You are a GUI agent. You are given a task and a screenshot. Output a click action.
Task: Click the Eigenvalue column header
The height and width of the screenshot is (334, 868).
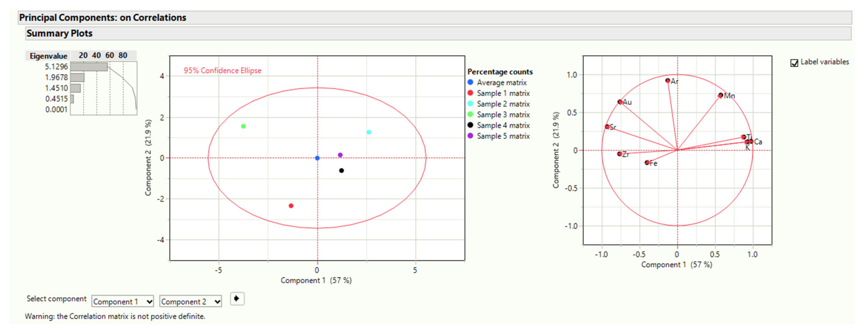point(48,56)
